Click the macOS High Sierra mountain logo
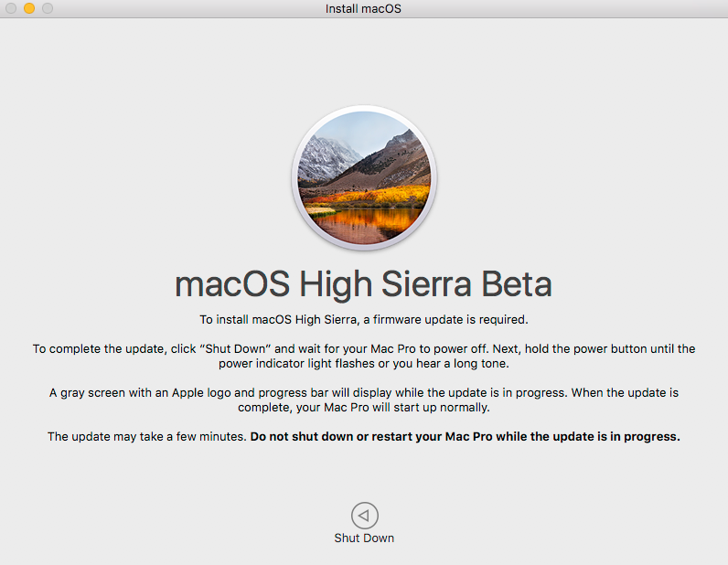This screenshot has width=728, height=565. point(364,177)
